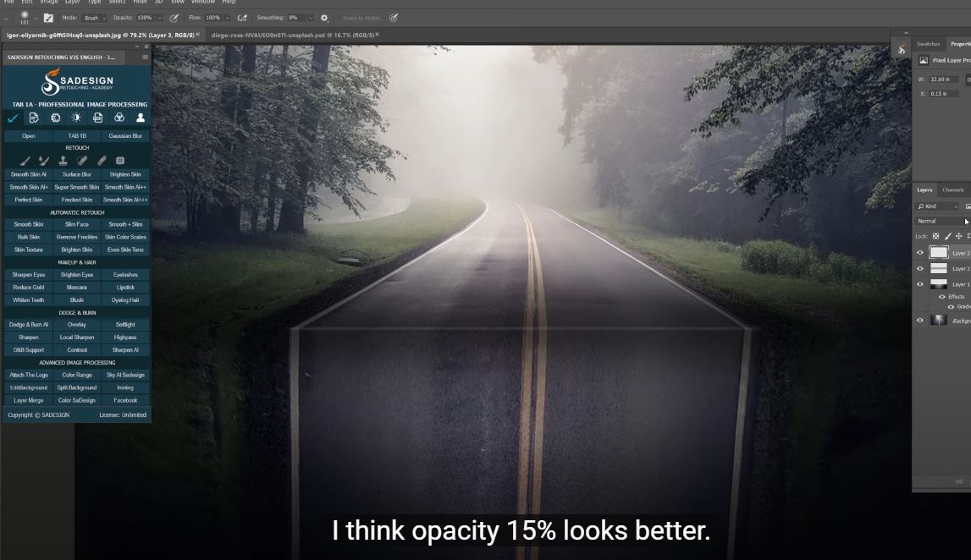This screenshot has width=971, height=560.
Task: Switch to the Swatches panel tab
Action: coord(929,44)
